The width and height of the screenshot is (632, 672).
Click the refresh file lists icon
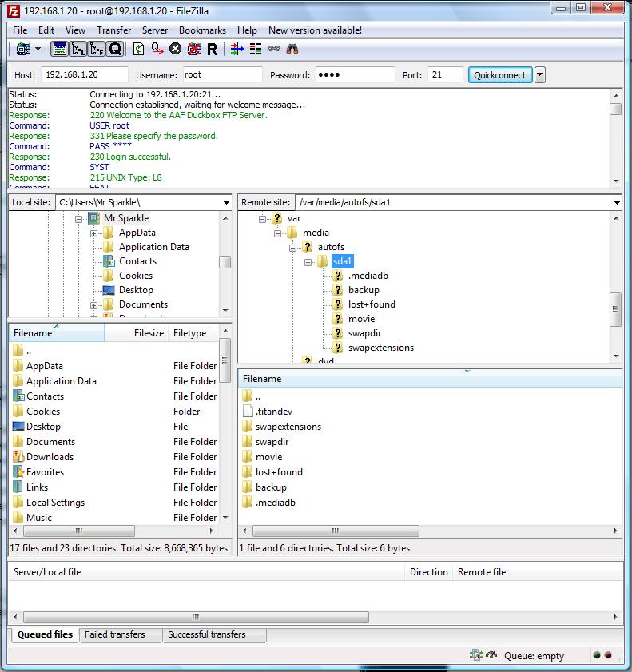139,50
